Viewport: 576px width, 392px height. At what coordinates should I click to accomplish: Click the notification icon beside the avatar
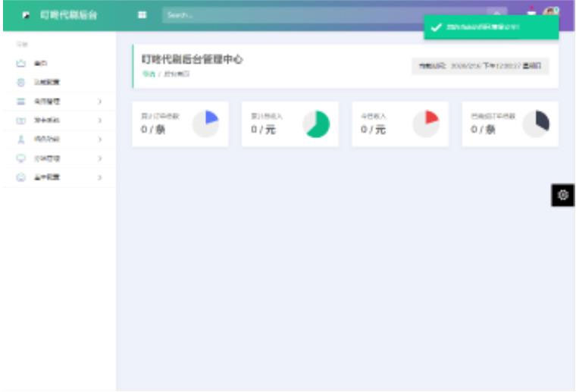tap(531, 13)
